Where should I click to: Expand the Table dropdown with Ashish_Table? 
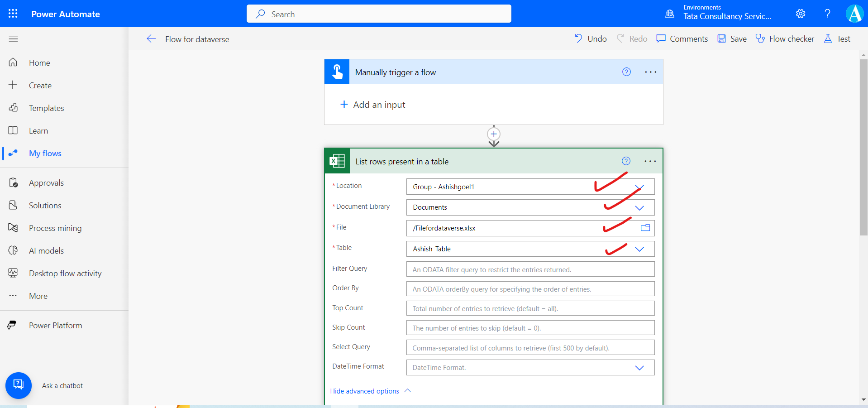(x=639, y=249)
